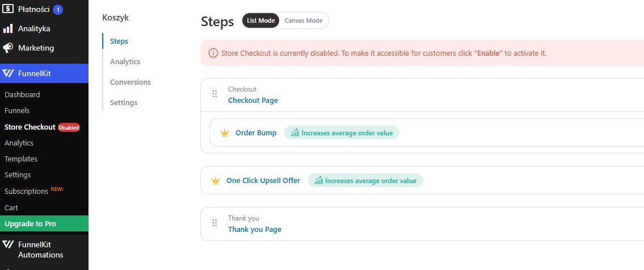This screenshot has width=644, height=270.
Task: Click the Płatności dollar icon
Action: [8, 9]
